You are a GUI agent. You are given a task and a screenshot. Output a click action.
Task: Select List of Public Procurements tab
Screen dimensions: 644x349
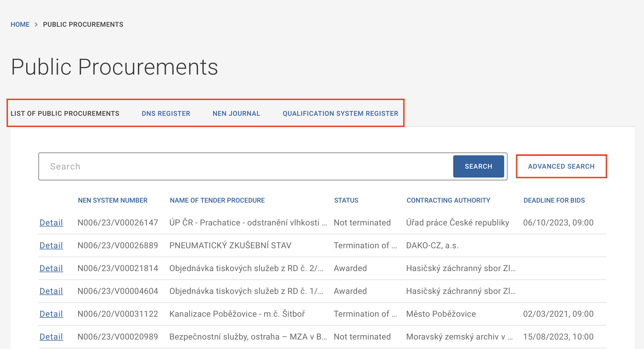pos(65,114)
